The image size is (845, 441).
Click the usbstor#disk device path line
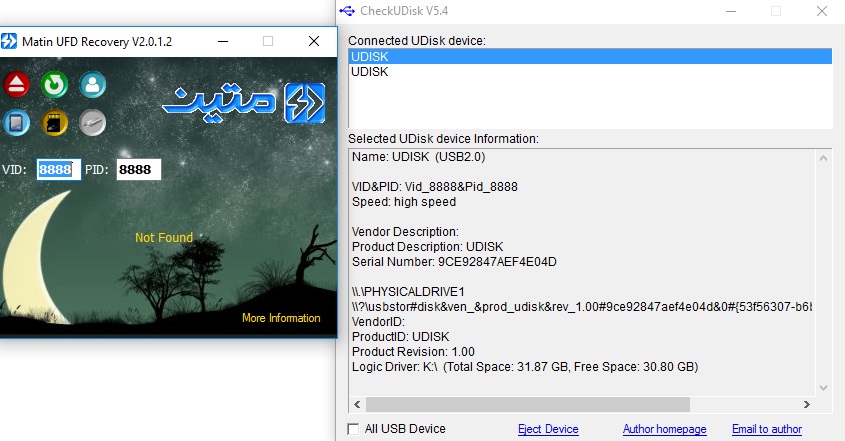pos(582,307)
